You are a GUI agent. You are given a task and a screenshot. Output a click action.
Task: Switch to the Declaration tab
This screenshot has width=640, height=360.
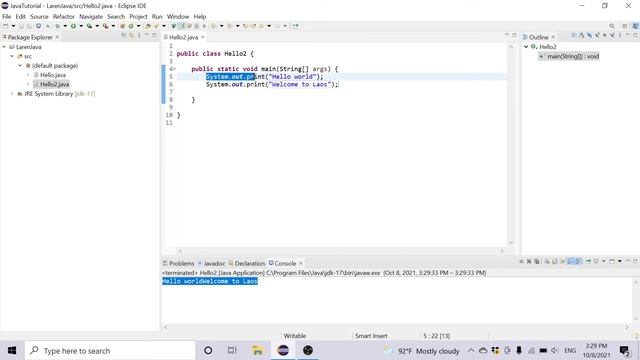(247, 263)
